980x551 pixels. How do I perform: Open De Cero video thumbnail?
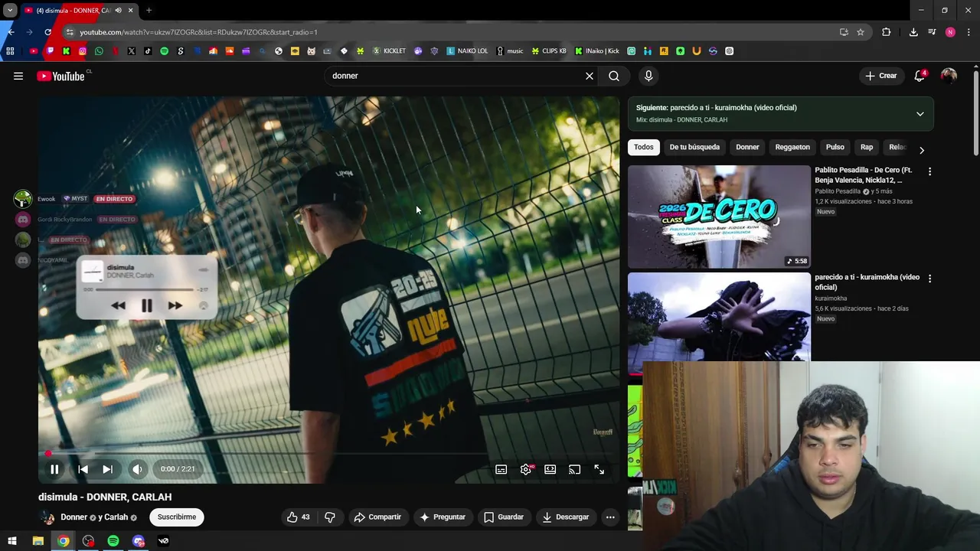[719, 217]
